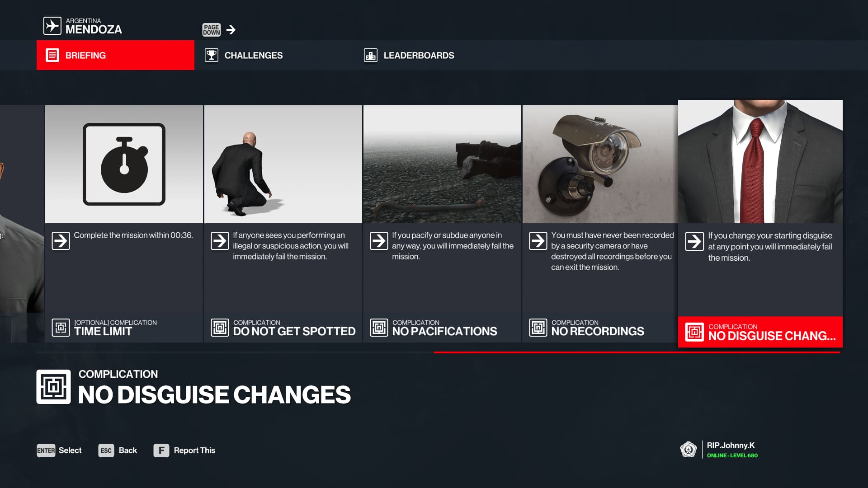Click the ENTER Select button
868x488 pixels.
click(59, 450)
